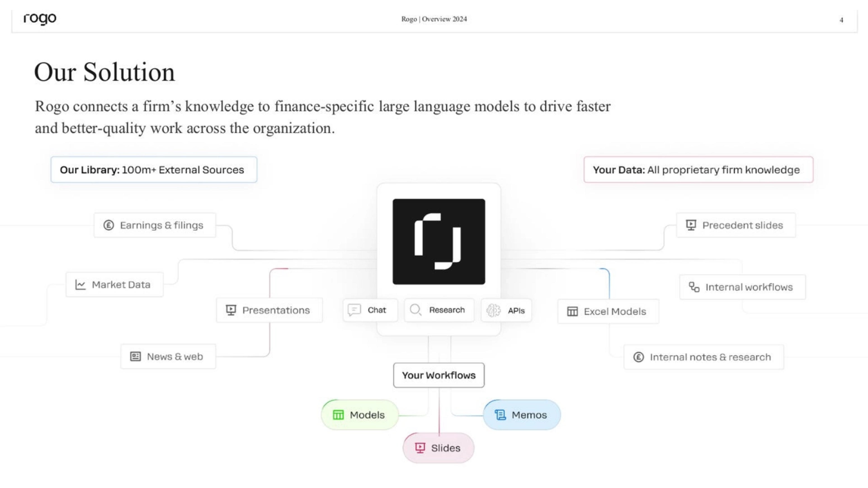
Task: Click the Research magnifier icon
Action: 415,310
